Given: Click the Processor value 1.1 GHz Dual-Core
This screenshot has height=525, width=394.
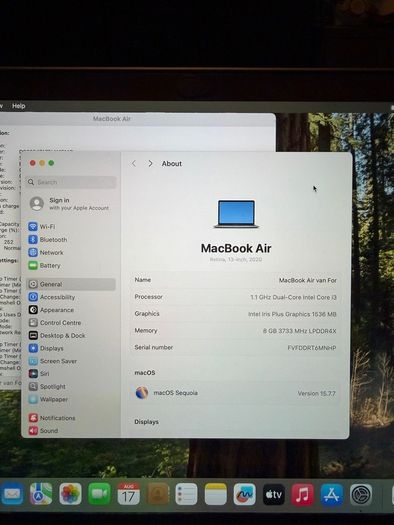Looking at the screenshot, I should pyautogui.click(x=293, y=297).
